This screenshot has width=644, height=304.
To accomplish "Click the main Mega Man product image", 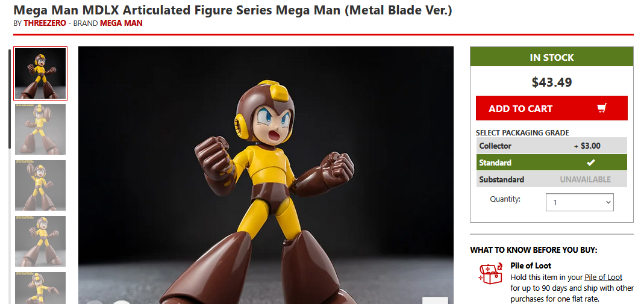I will [x=266, y=175].
